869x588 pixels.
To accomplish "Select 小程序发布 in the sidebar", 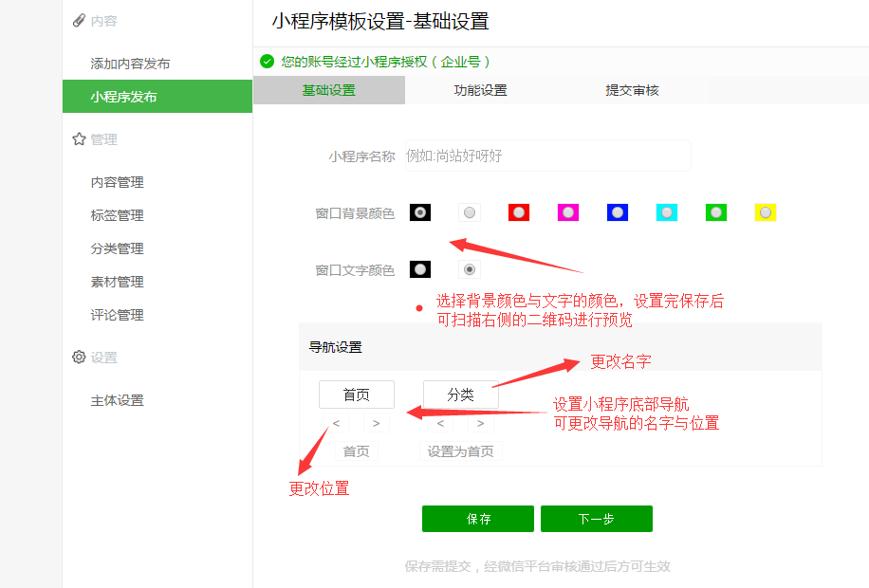I will coord(157,97).
